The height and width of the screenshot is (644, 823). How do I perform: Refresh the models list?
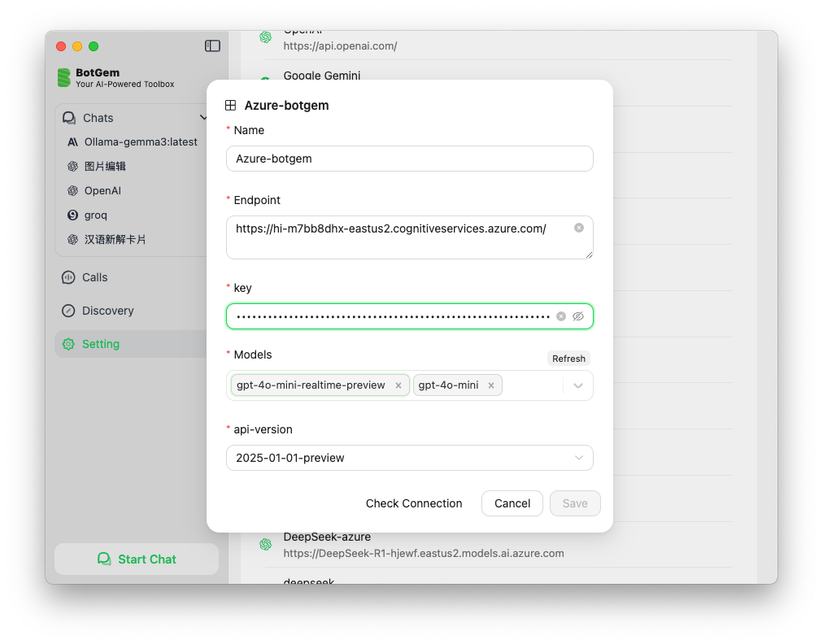(x=568, y=359)
